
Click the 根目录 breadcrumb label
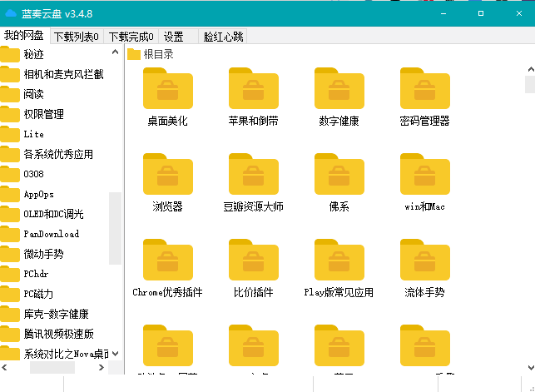click(x=159, y=54)
